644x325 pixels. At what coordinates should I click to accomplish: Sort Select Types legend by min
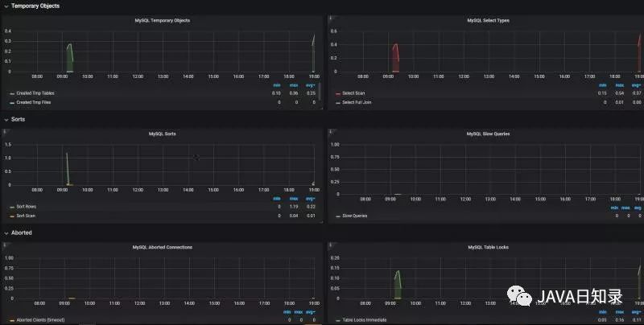[x=602, y=85]
